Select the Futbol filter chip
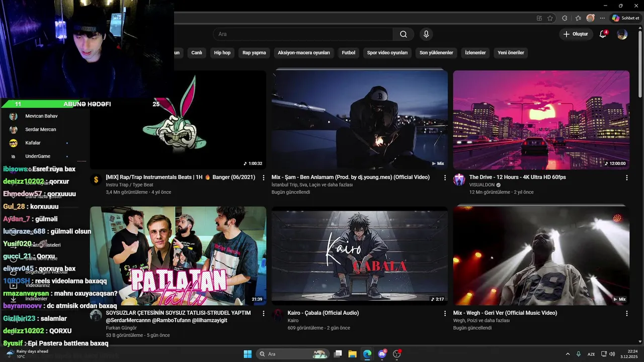Screen dimensions: 644x362 (349, 53)
